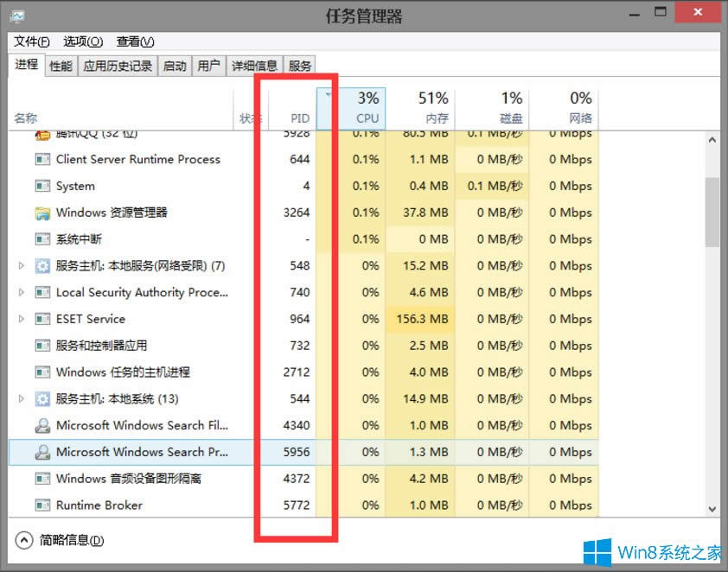Expand the Local Security Authority Process entry
The height and width of the screenshot is (572, 728).
[x=21, y=292]
